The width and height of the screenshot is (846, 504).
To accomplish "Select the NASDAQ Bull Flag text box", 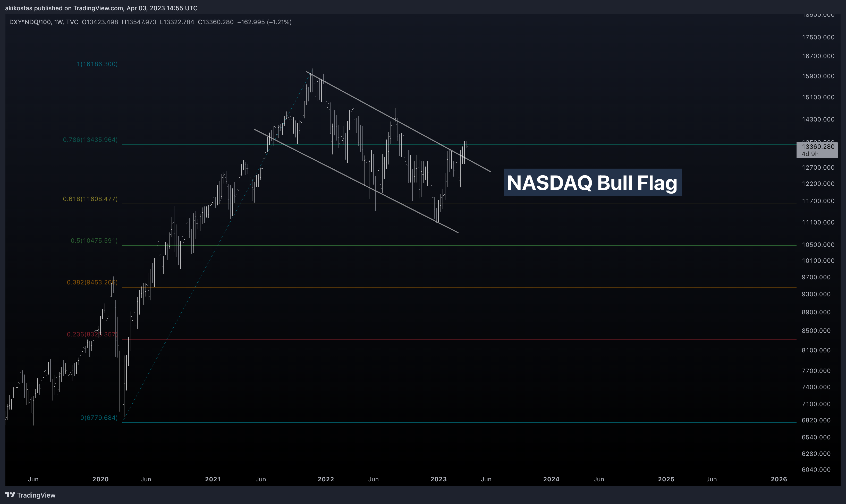I will 593,183.
